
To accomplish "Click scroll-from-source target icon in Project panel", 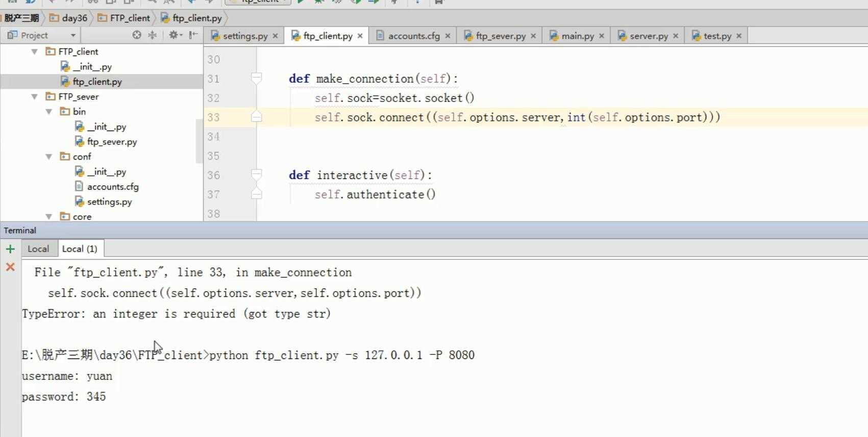I will [137, 35].
